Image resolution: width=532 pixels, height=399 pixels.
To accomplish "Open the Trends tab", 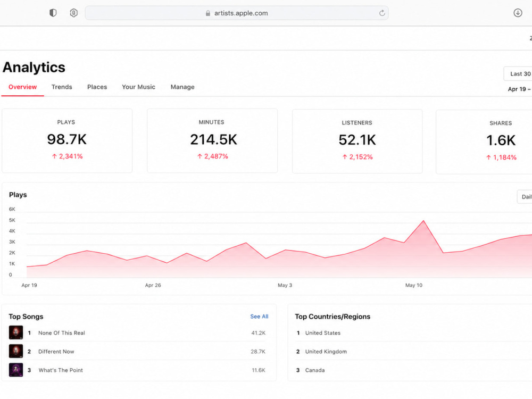I will pos(62,87).
